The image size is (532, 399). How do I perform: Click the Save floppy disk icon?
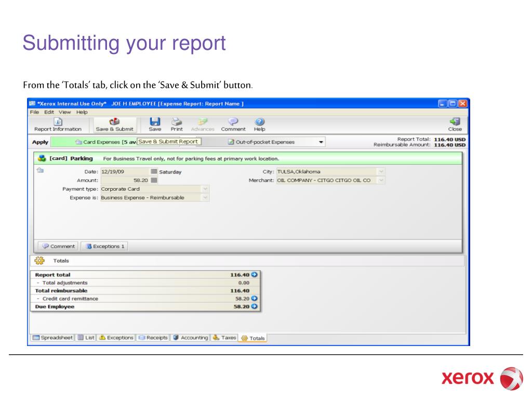[155, 122]
